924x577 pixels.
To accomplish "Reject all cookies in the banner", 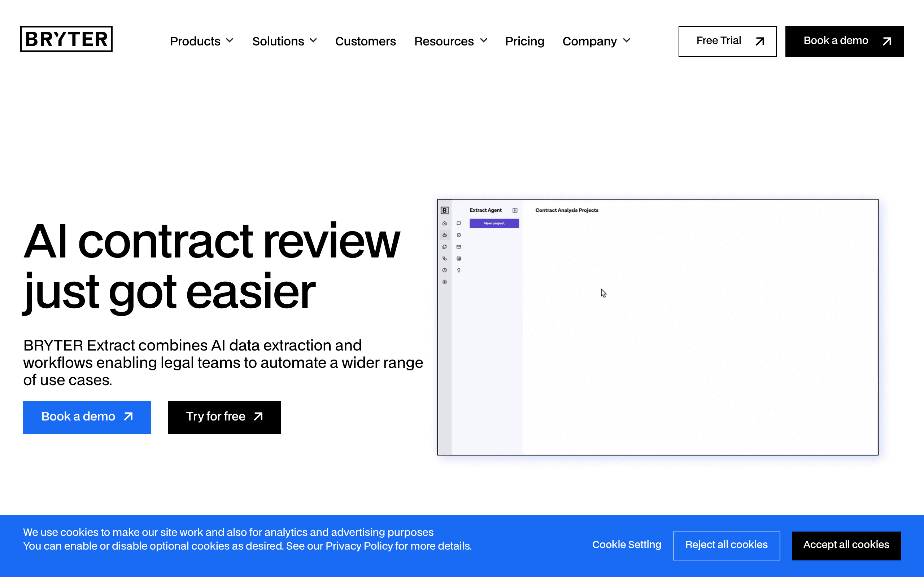I will (726, 545).
